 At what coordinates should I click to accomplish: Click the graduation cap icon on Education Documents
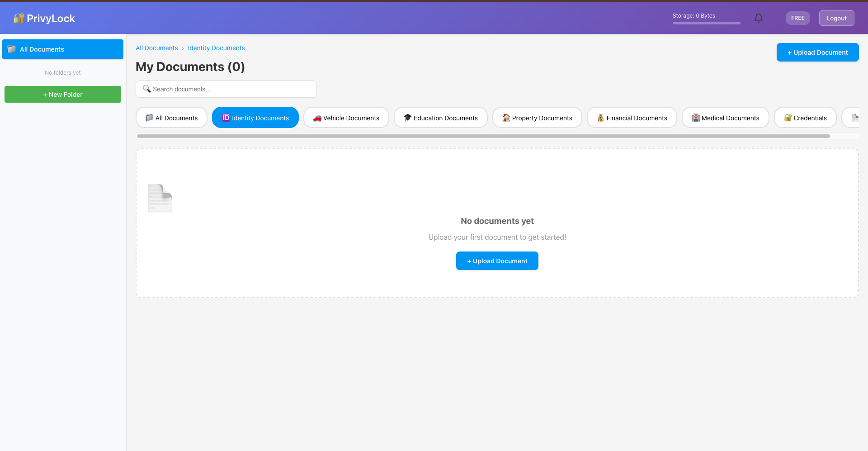click(407, 118)
